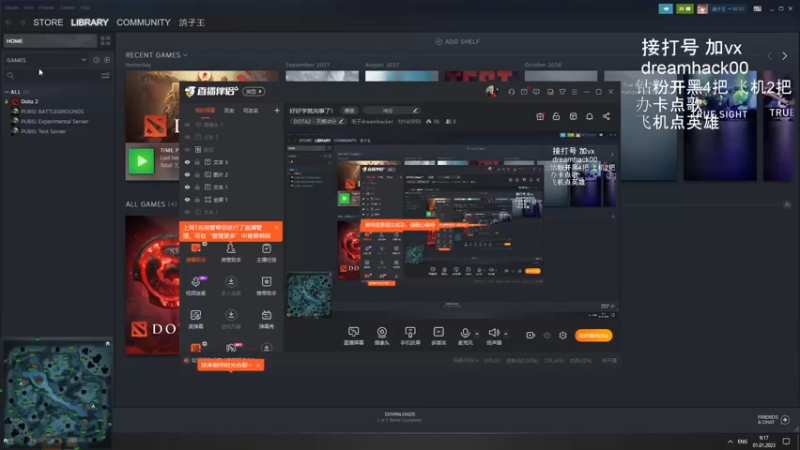Toggle lock on 文本 3 layer

click(197, 162)
